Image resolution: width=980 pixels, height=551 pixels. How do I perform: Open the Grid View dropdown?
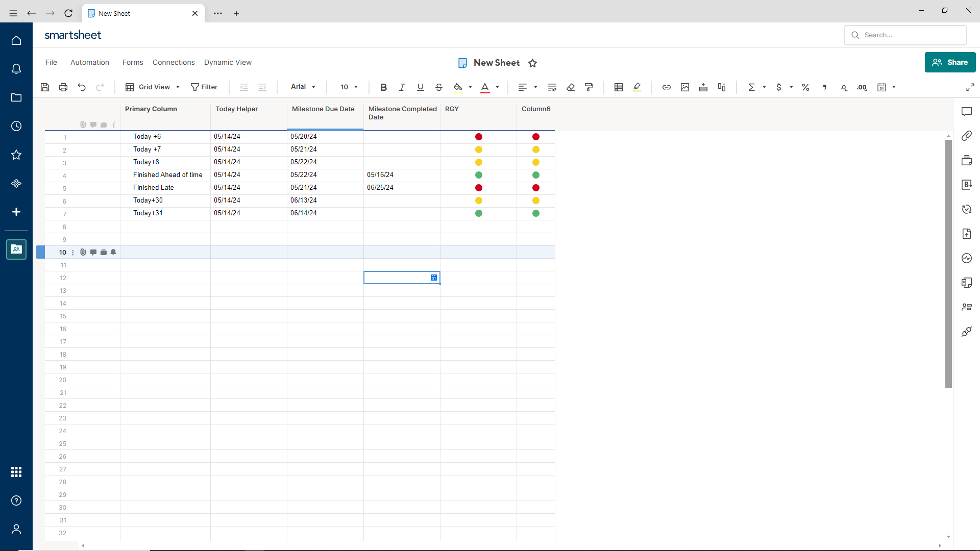[x=153, y=87]
